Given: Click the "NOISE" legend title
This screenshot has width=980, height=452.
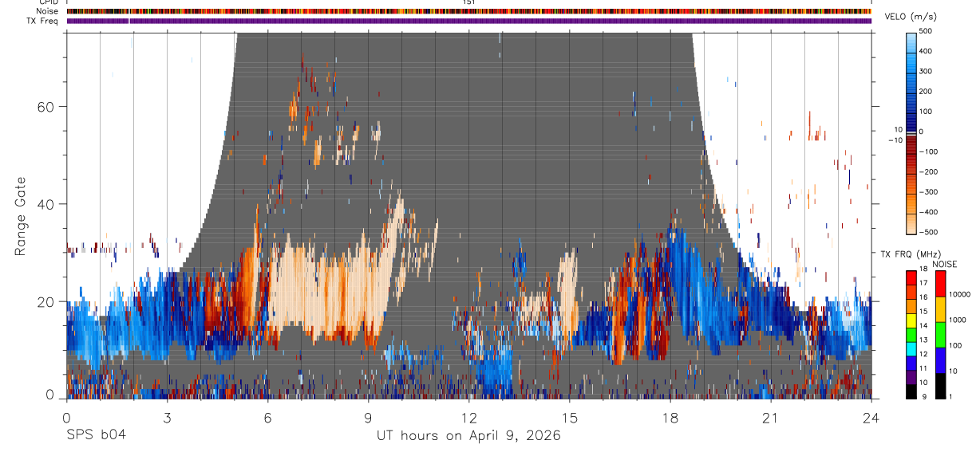Looking at the screenshot, I should pos(944,264).
